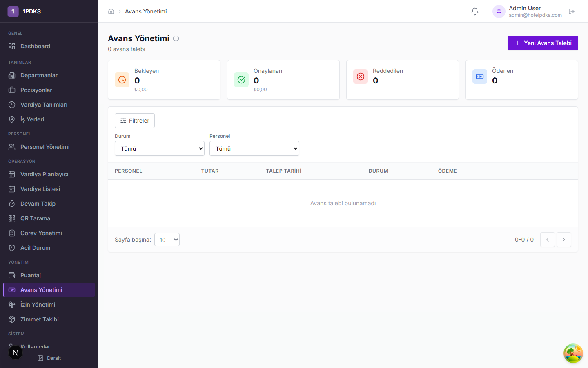The height and width of the screenshot is (368, 588).
Task: Open the Personel filter dropdown
Action: tap(254, 148)
